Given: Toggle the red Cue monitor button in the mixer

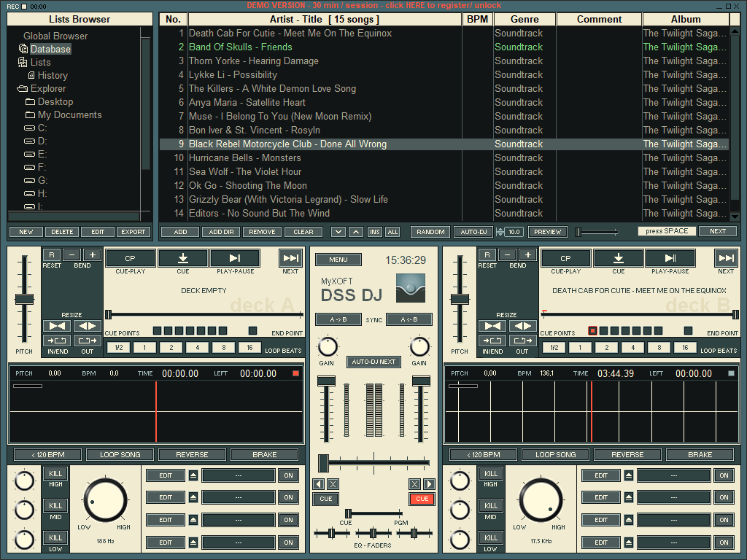Looking at the screenshot, I should 422,499.
